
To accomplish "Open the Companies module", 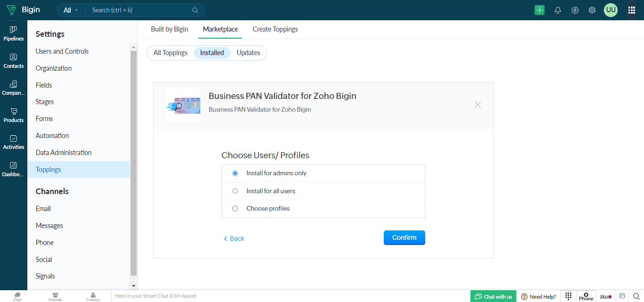I will click(14, 88).
